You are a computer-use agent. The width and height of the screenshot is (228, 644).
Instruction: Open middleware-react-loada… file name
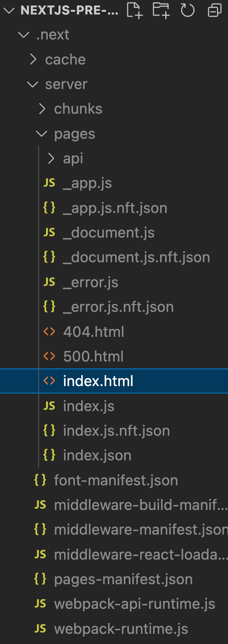[x=141, y=555]
